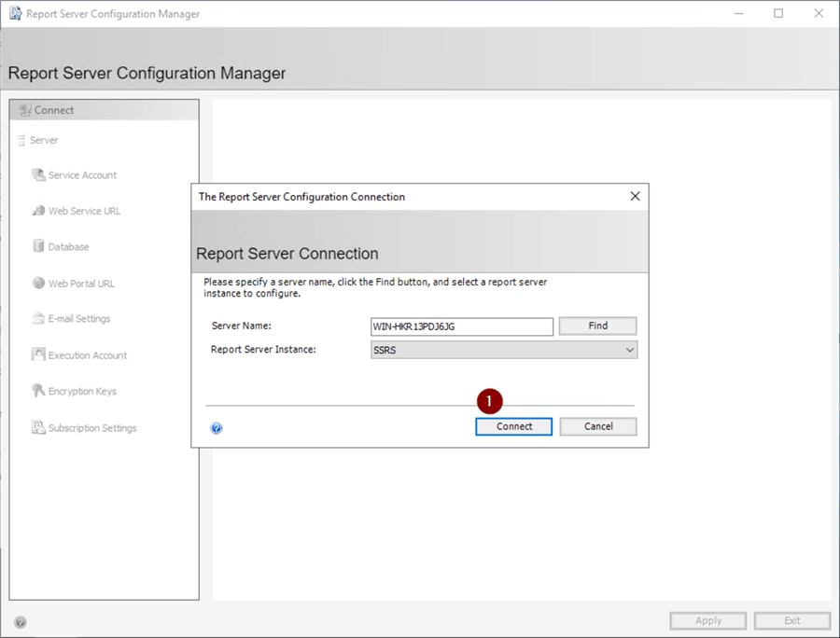The height and width of the screenshot is (638, 840).
Task: Click the help icon in bottom-left corner
Action: [21, 622]
